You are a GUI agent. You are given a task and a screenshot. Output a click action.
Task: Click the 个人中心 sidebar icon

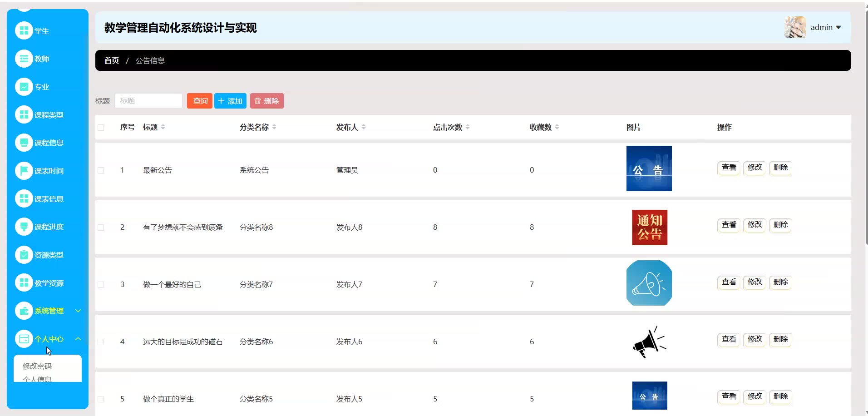[x=24, y=339]
